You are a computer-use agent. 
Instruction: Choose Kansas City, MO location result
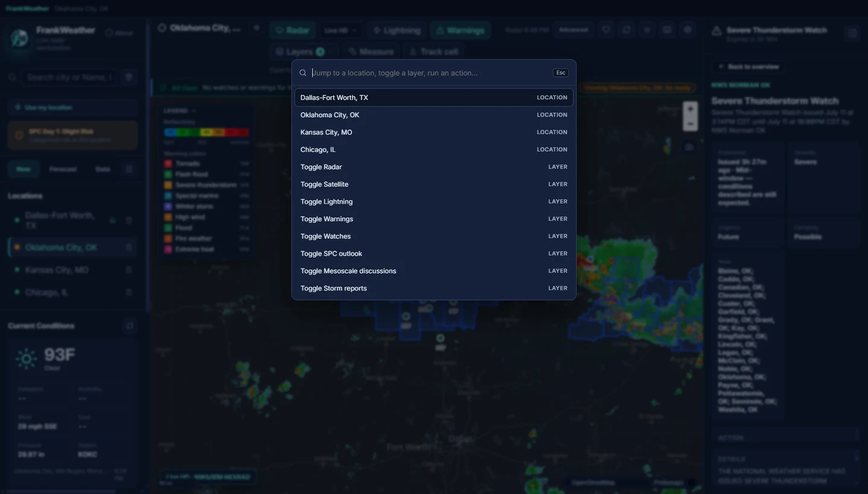(x=433, y=132)
